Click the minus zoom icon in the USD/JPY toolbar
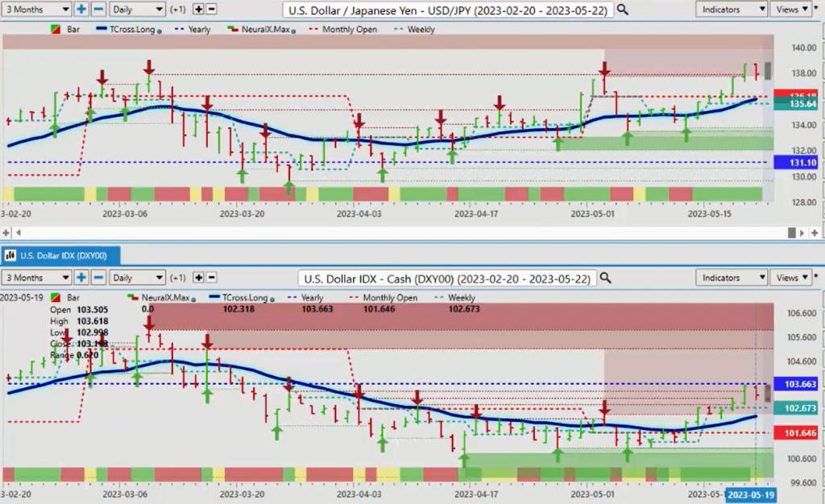The width and height of the screenshot is (825, 504). [x=97, y=9]
